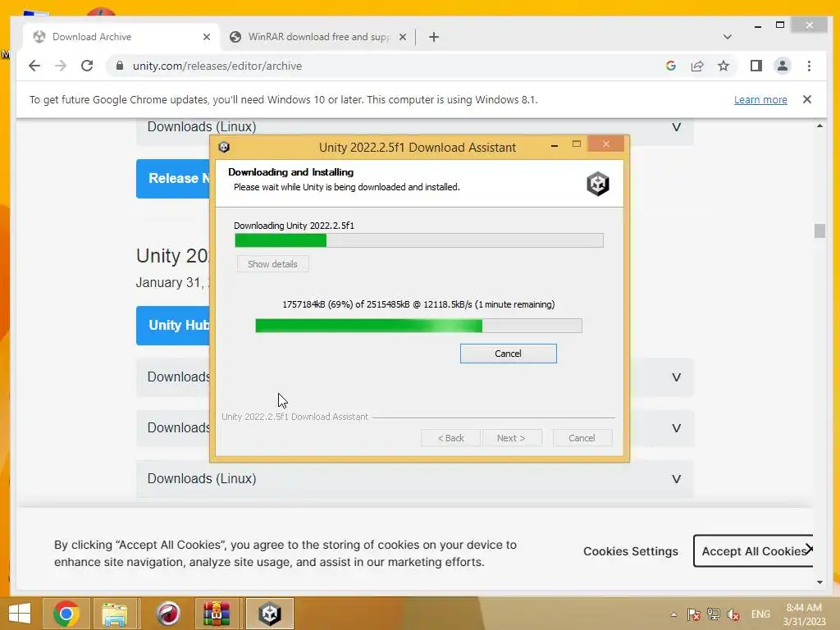
Task: Click Accept All Cookies button
Action: pyautogui.click(x=753, y=551)
